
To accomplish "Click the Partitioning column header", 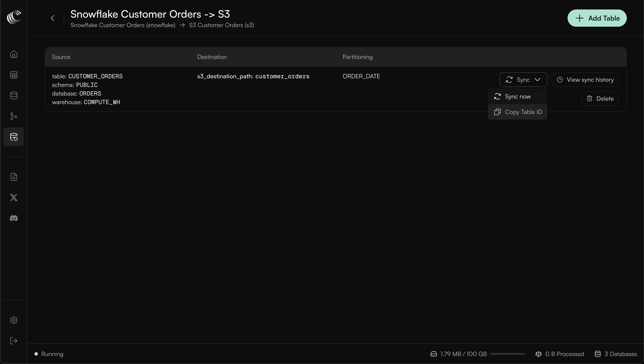I will point(358,57).
